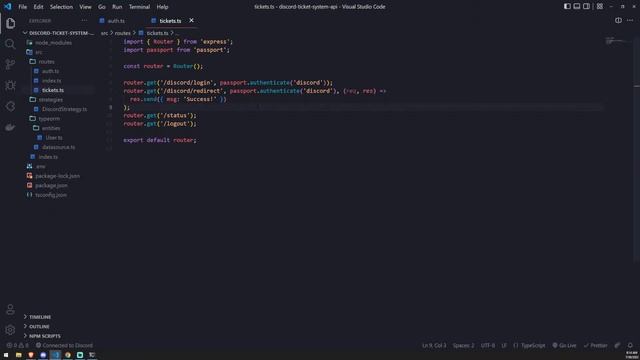Click Go Live in the status bar
The height and width of the screenshot is (360, 640).
[564, 345]
